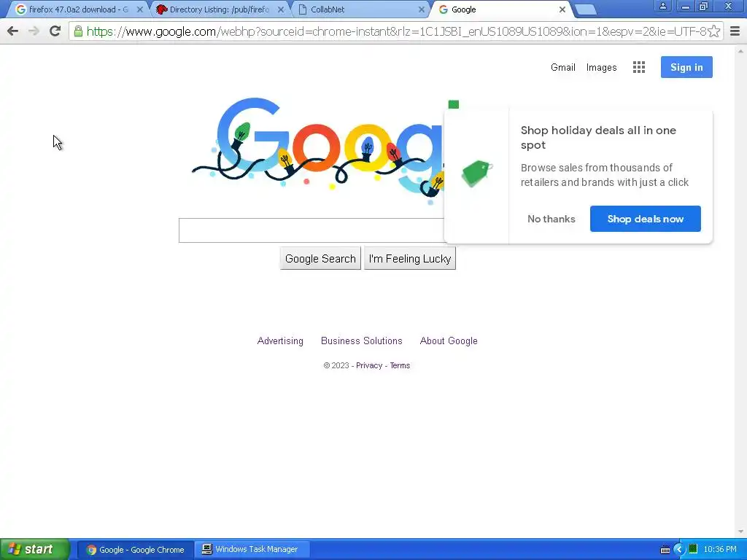Viewport: 747px width, 560px height.
Task: Click the green Task Manager CPU tray icon
Action: pos(693,549)
